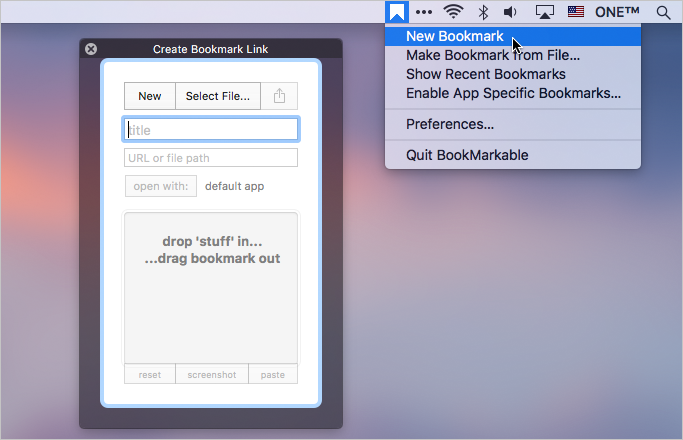Click the open with: button

(x=161, y=186)
